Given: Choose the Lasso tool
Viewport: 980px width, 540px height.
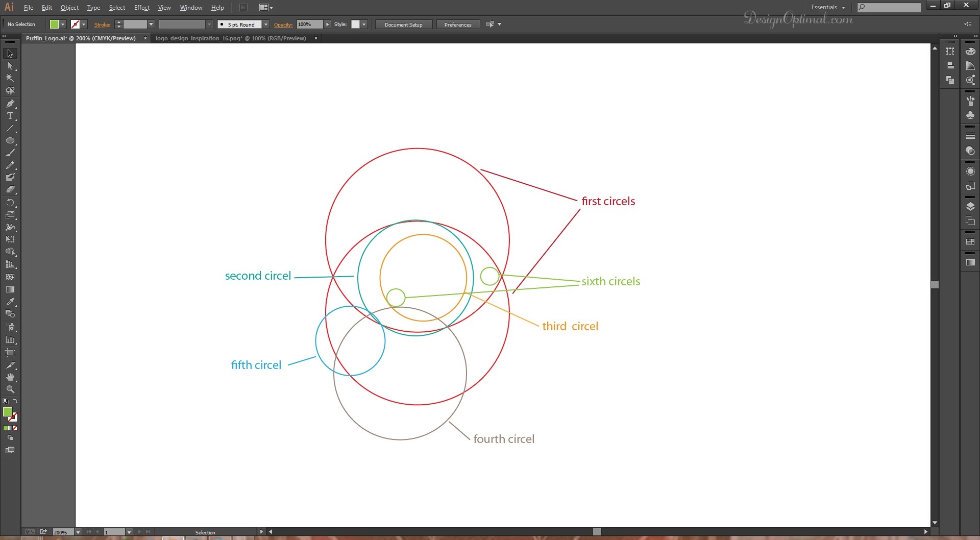Looking at the screenshot, I should tap(10, 91).
